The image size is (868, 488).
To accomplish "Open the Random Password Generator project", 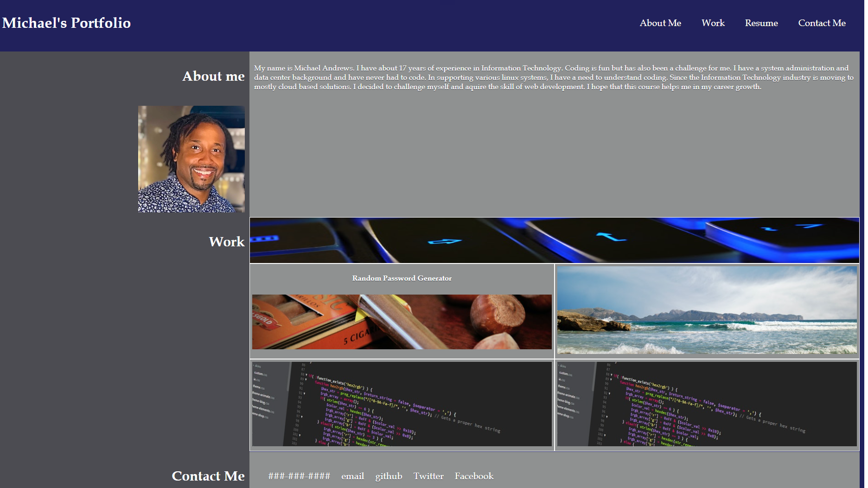I will pos(402,278).
